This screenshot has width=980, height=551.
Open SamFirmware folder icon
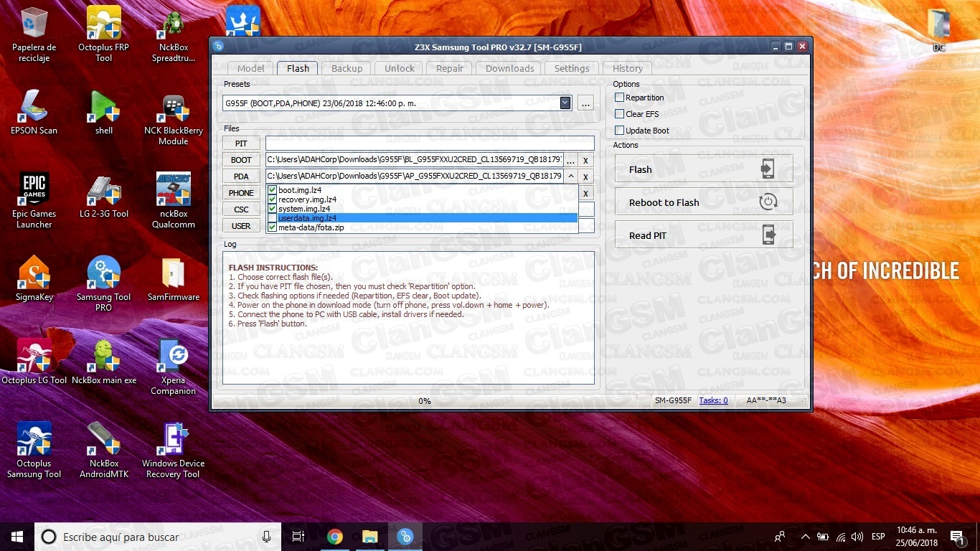pyautogui.click(x=174, y=278)
